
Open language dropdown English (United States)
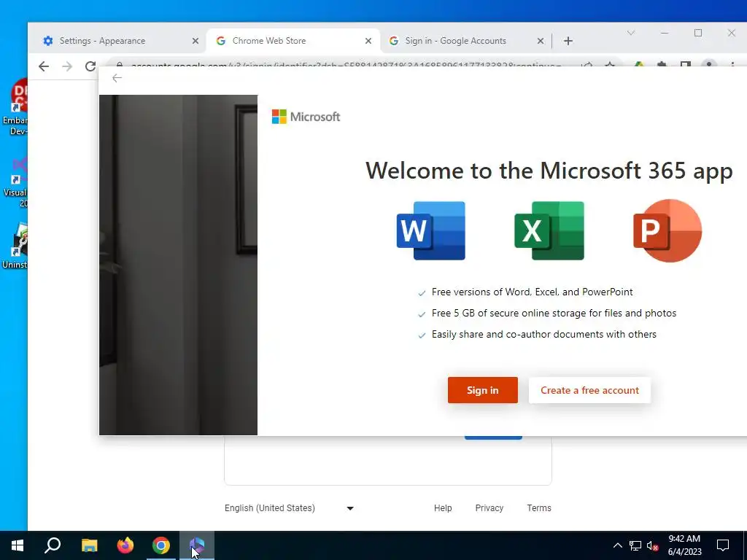pyautogui.click(x=289, y=508)
